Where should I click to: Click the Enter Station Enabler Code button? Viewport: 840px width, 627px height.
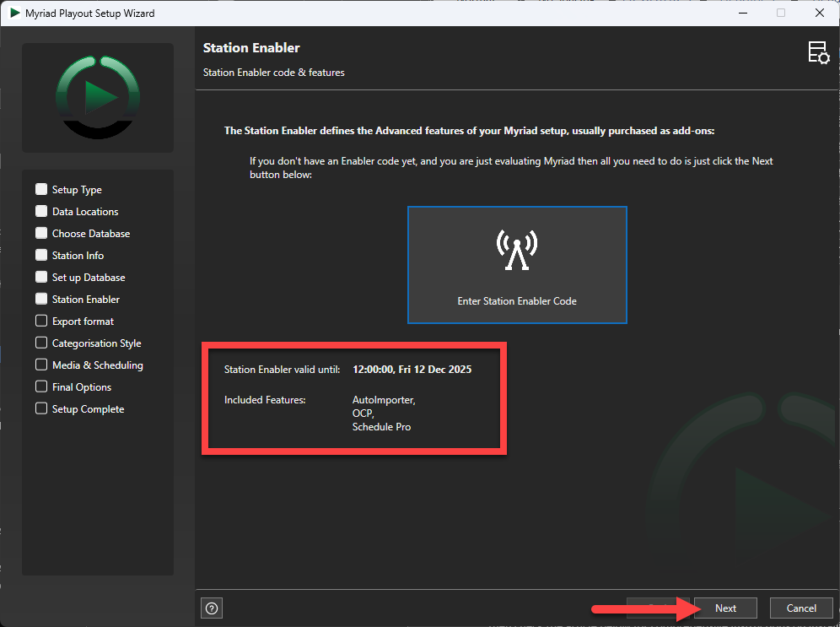[517, 265]
